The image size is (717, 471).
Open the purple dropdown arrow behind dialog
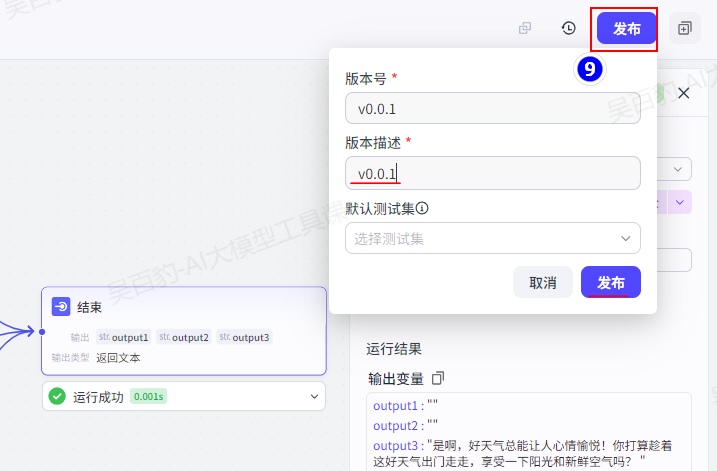682,203
